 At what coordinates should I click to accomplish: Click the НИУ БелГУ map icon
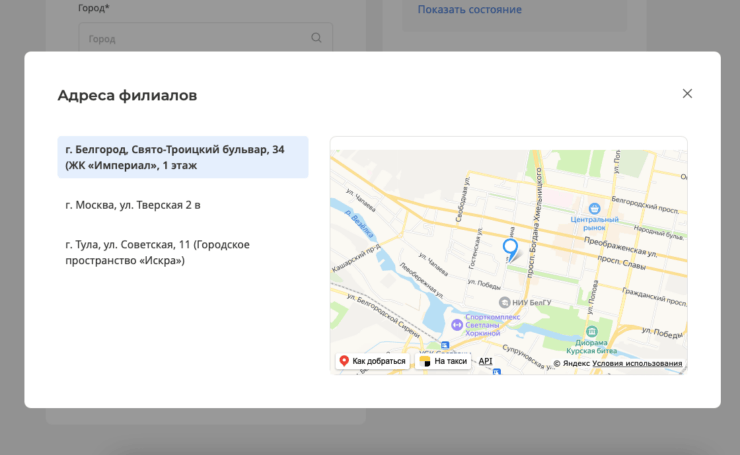pyautogui.click(x=505, y=302)
